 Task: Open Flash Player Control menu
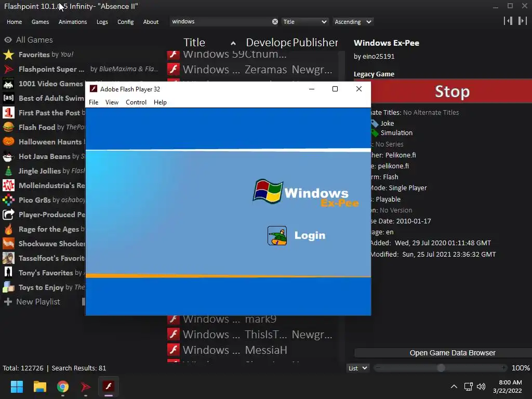pos(136,102)
